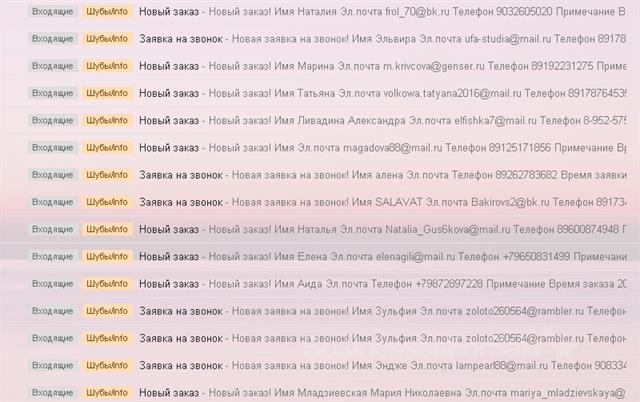Screen dimensions: 640x402
Task: Click Входящие label on Елена order row
Action: 53,256
